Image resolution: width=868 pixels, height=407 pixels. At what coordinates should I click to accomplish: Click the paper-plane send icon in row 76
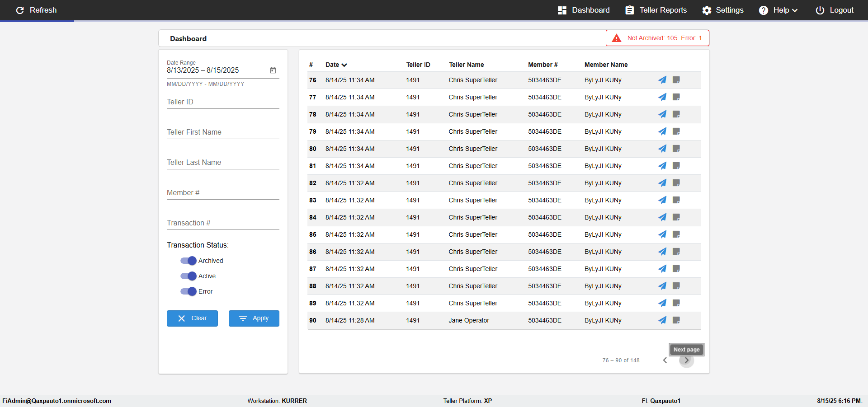coord(662,80)
